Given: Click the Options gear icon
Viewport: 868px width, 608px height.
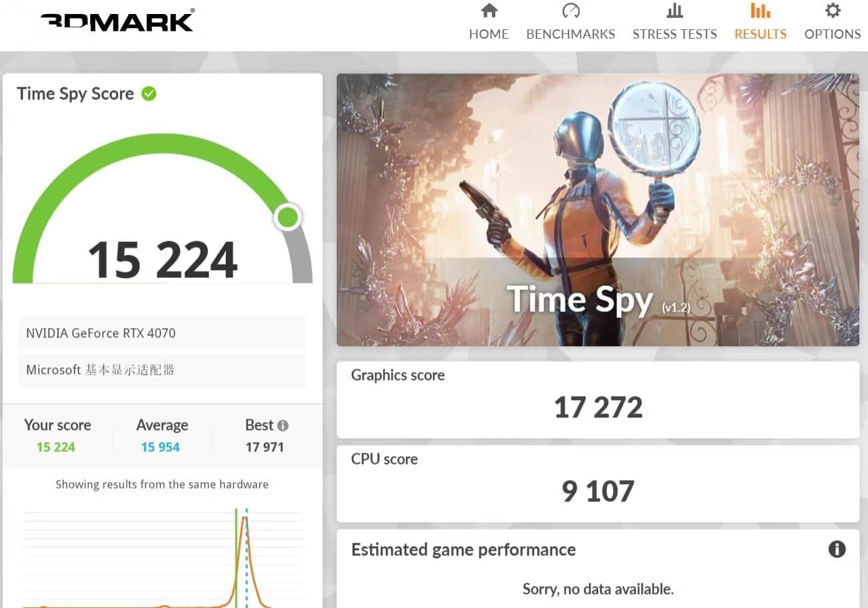Looking at the screenshot, I should click(833, 11).
